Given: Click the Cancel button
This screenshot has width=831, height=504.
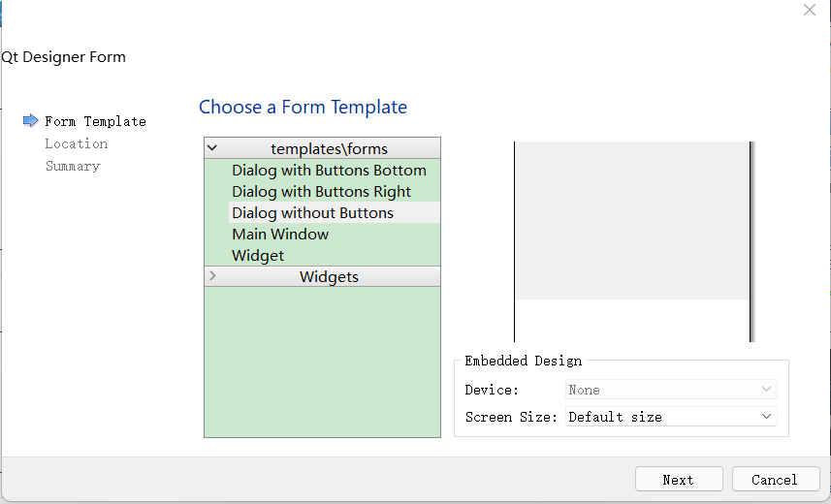Looking at the screenshot, I should pos(776,479).
